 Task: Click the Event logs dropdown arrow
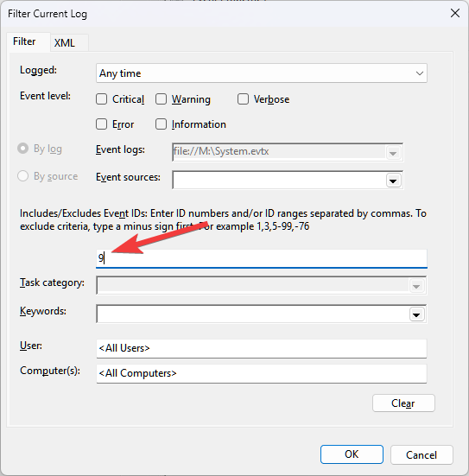tap(393, 153)
